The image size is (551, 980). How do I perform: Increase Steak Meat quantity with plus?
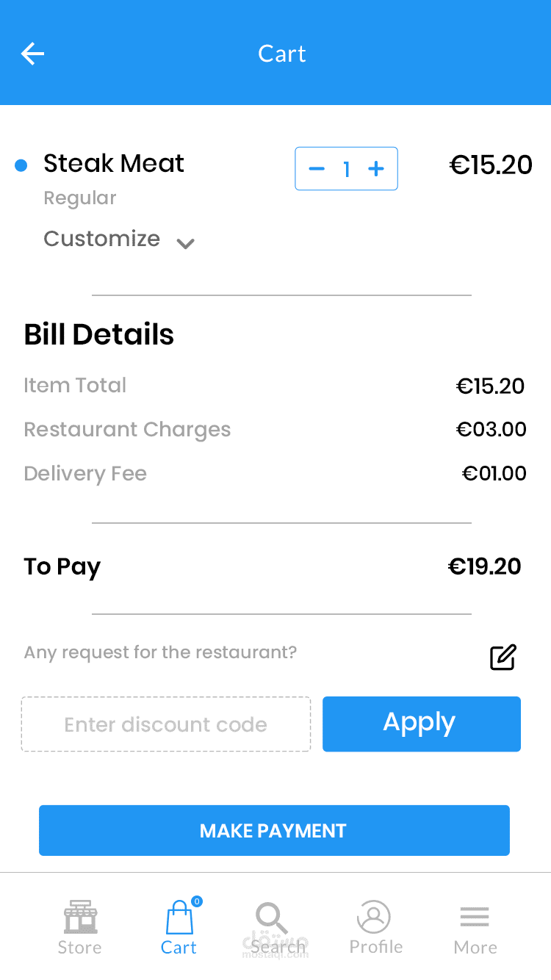[376, 169]
